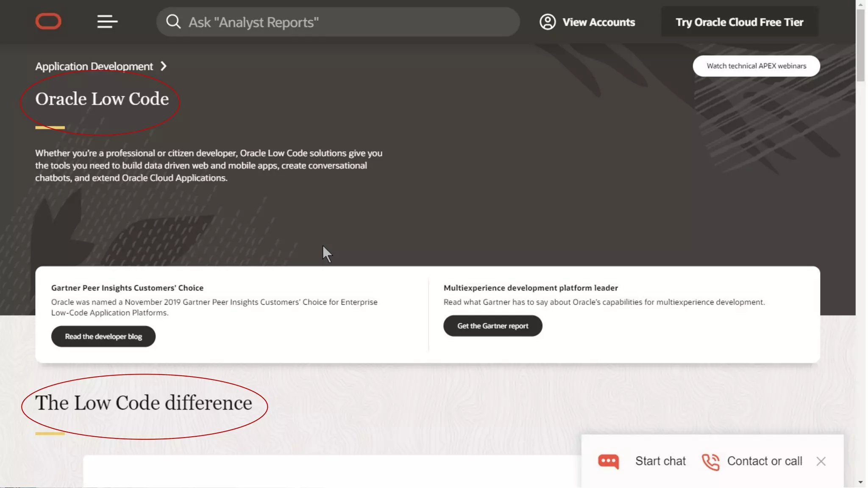
Task: Click the vertical scrollbar thumb
Action: click(x=860, y=44)
